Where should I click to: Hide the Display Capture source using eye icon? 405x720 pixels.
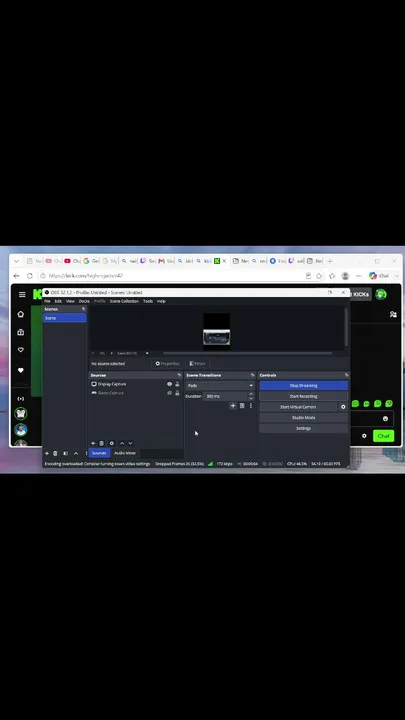coord(169,384)
